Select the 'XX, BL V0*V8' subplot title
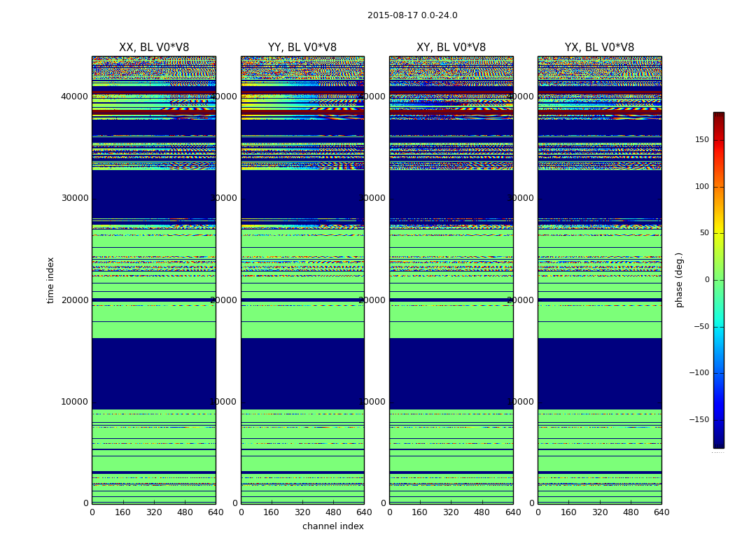735x560 pixels. point(154,48)
